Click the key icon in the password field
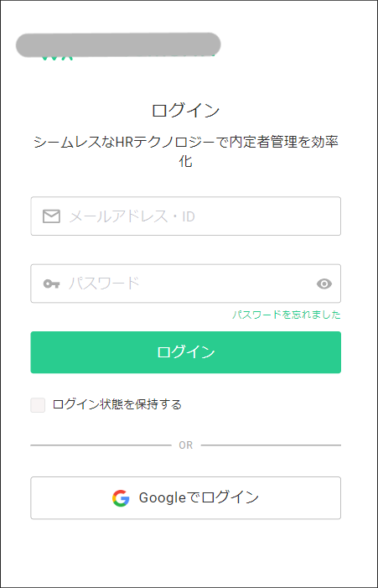The width and height of the screenshot is (378, 588). pyautogui.click(x=51, y=284)
